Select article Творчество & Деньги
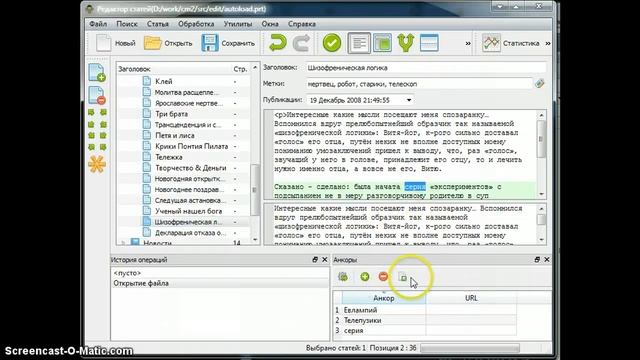The width and height of the screenshot is (640, 360). tap(191, 168)
